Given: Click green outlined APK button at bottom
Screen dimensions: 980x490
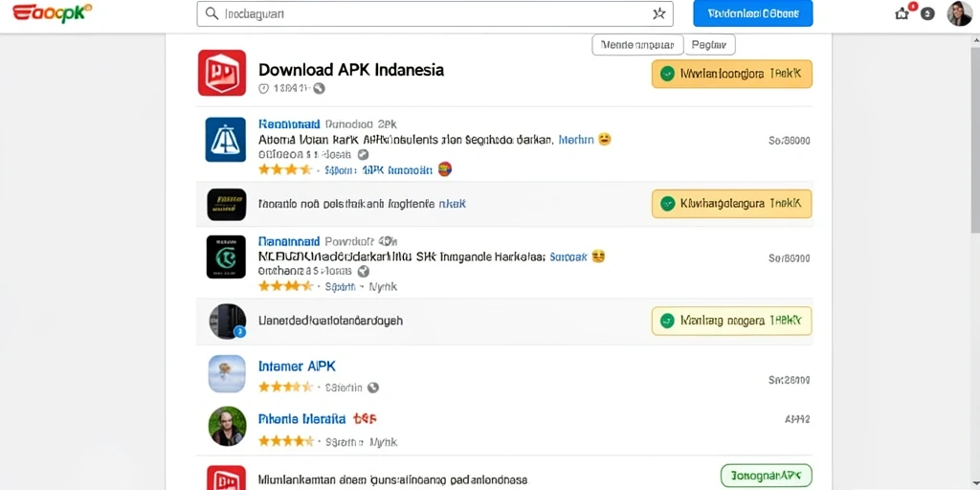Looking at the screenshot, I should [767, 475].
